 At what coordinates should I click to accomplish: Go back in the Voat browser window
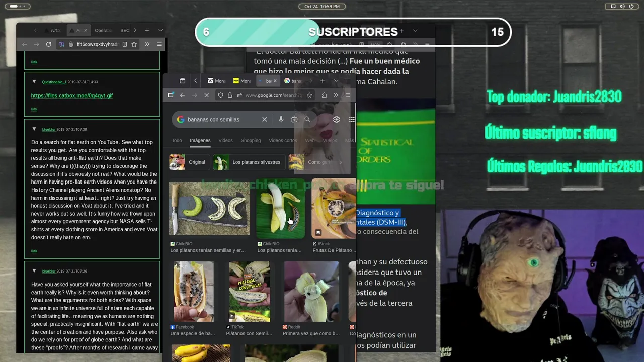point(24,44)
